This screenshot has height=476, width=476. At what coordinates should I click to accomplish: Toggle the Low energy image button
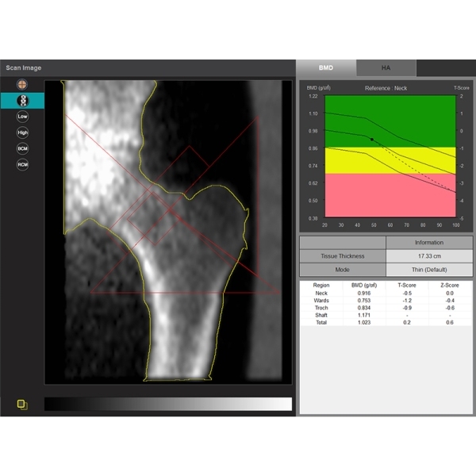[x=22, y=116]
